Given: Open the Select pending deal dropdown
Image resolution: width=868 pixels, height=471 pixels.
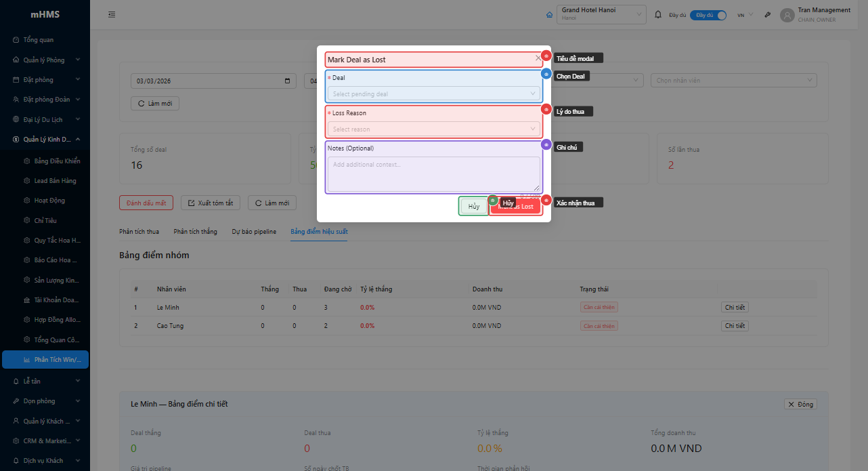Looking at the screenshot, I should point(433,92).
